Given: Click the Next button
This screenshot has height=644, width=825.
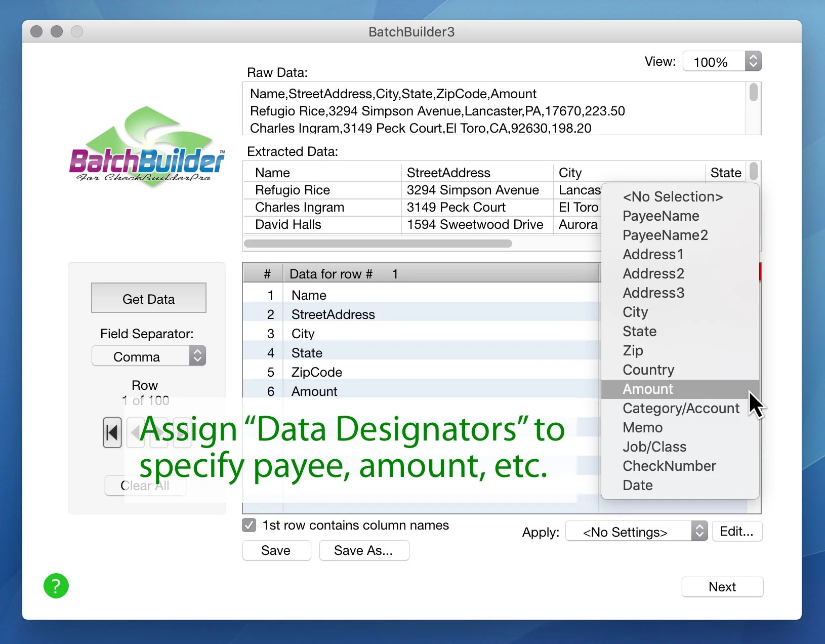Looking at the screenshot, I should tap(722, 587).
